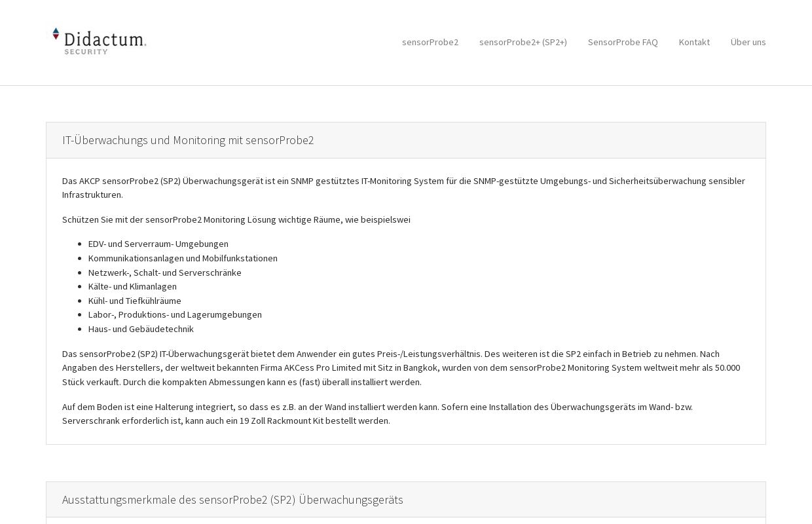
Task: Open the SensorProbe FAQ page
Action: click(623, 42)
